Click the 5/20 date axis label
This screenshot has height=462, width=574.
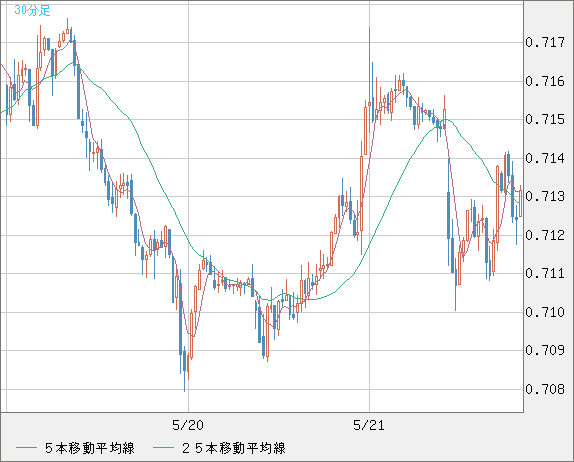point(188,425)
